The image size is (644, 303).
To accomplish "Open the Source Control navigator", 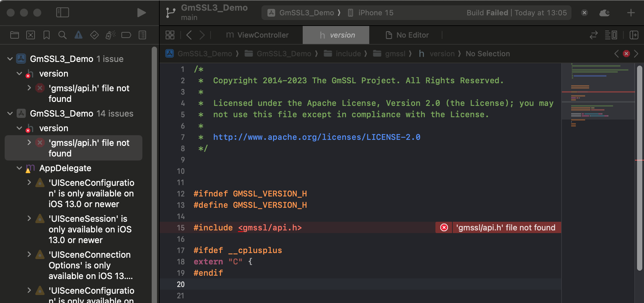I will (x=31, y=35).
